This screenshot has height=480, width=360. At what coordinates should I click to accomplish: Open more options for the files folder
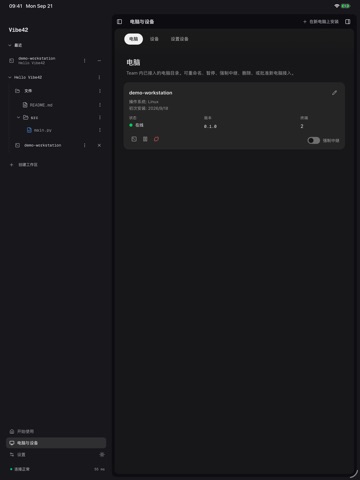100,91
